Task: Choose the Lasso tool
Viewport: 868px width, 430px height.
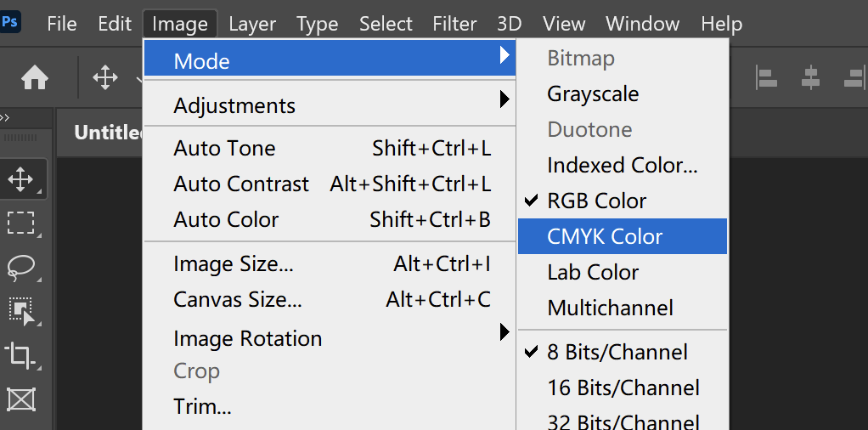Action: pos(20,267)
